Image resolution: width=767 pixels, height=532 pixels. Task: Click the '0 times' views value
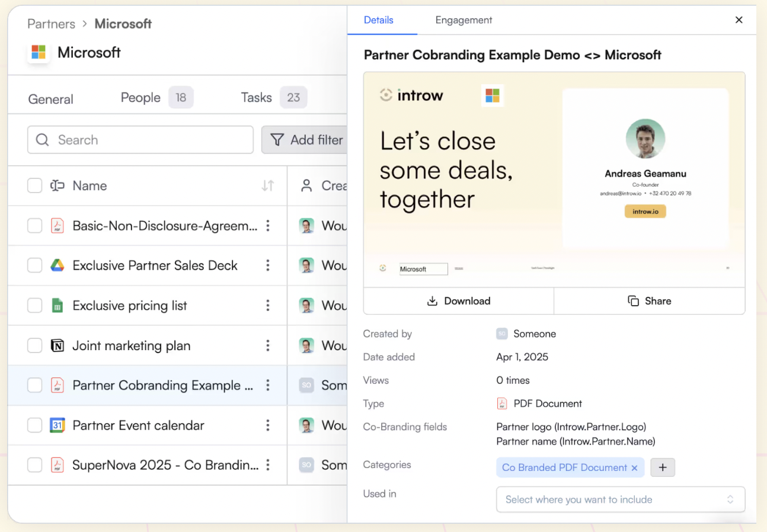pyautogui.click(x=513, y=380)
